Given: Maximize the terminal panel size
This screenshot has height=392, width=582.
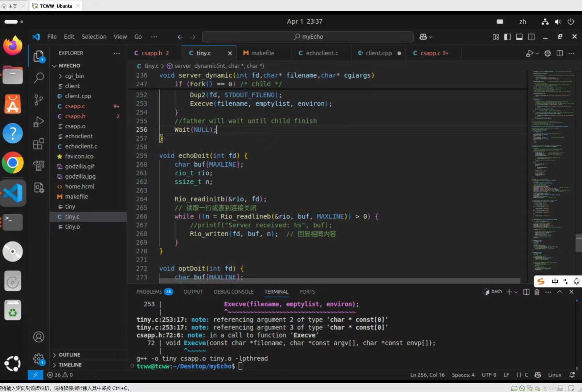Looking at the screenshot, I should pos(560,292).
